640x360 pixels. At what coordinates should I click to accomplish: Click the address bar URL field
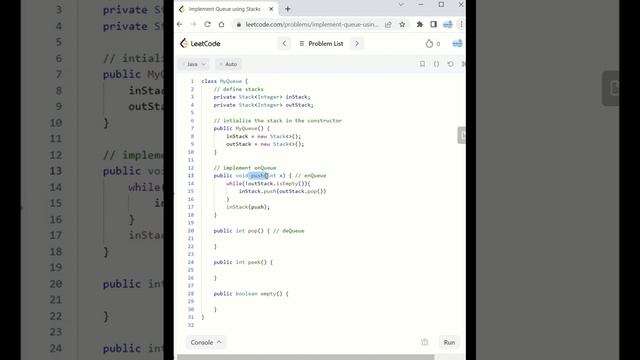point(312,24)
